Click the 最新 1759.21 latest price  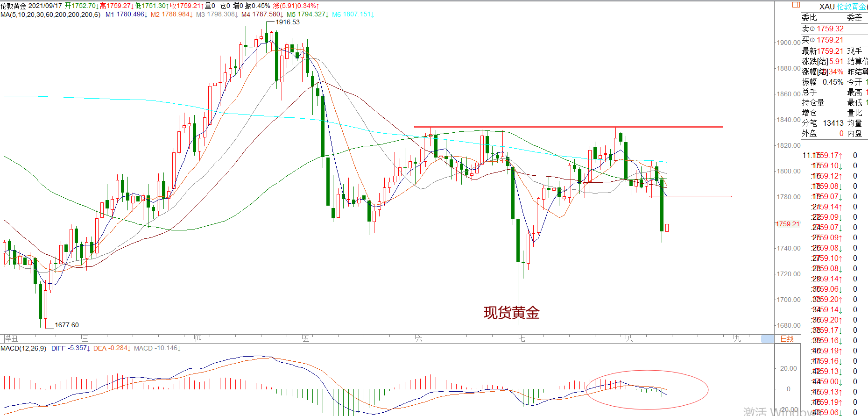coord(823,51)
